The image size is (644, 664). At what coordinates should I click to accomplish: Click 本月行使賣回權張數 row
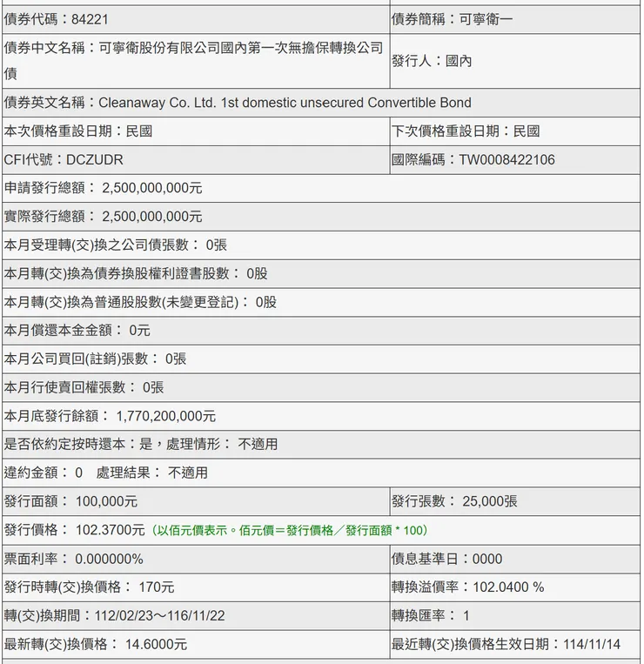[321, 387]
